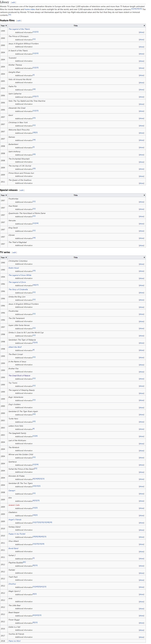Screen dimensions: 151x644
Task: Show details for Toy Toons
Action: [x=141, y=386]
